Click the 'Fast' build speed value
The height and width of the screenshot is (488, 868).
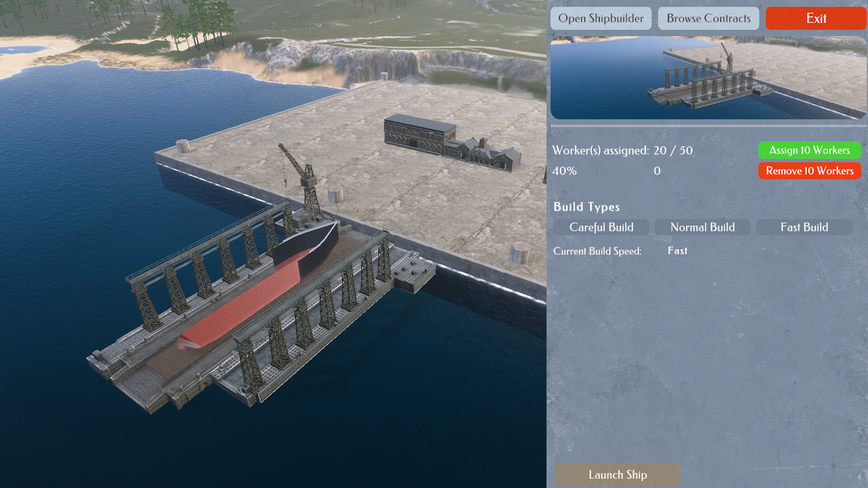point(677,251)
